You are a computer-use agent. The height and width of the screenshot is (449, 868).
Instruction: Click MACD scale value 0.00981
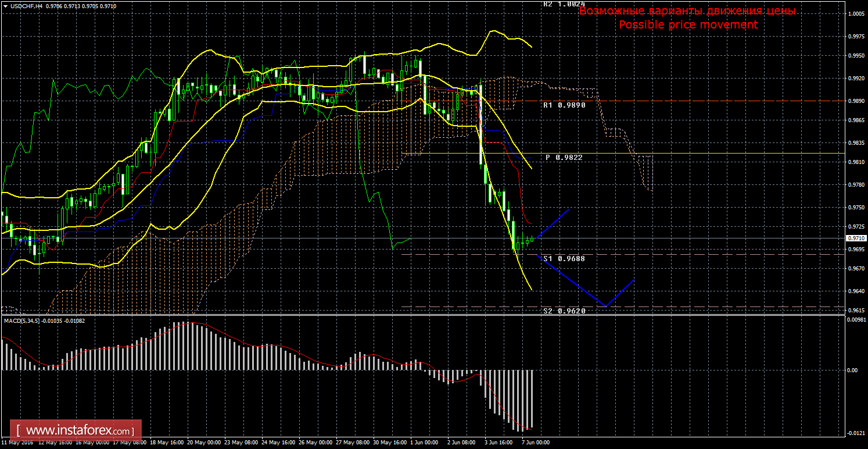click(x=856, y=319)
